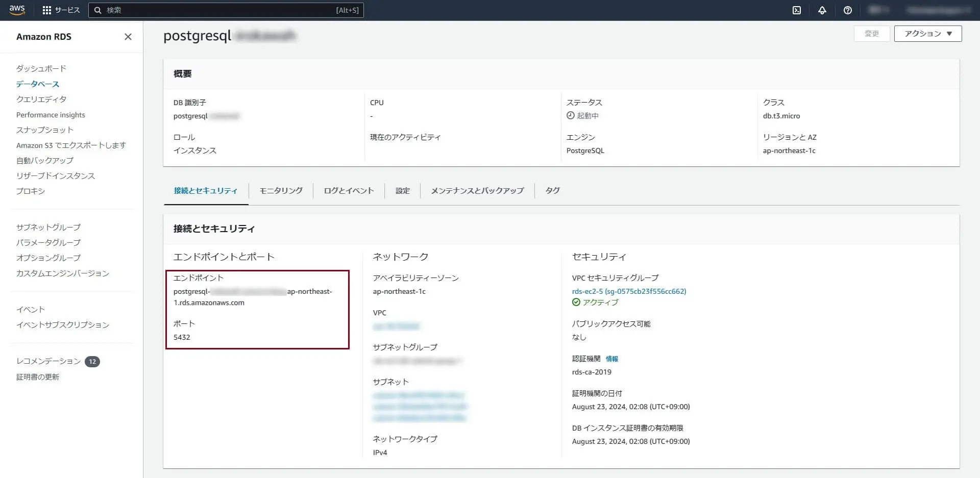Image resolution: width=980 pixels, height=478 pixels.
Task: Close the Amazon RDS sidebar
Action: click(x=128, y=37)
